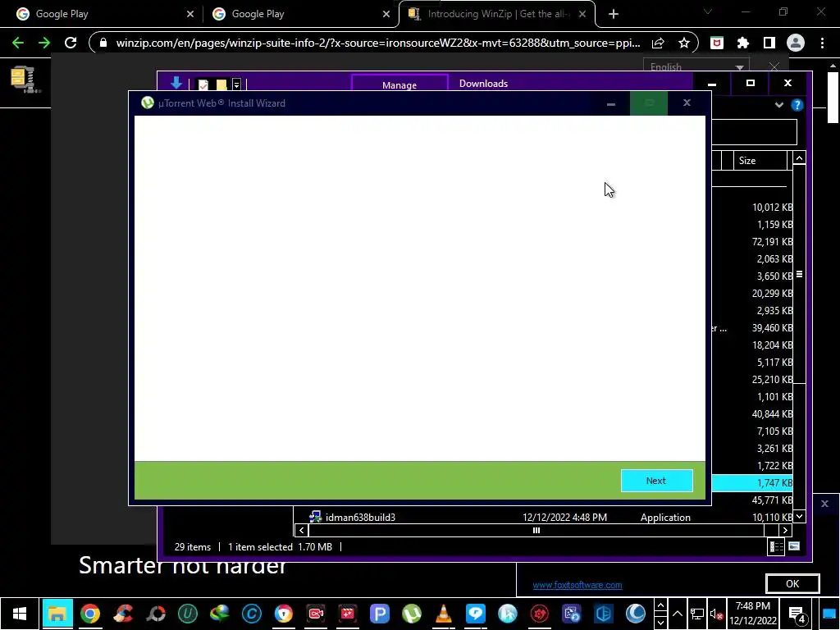Click the winzip.com address bar

point(377,43)
